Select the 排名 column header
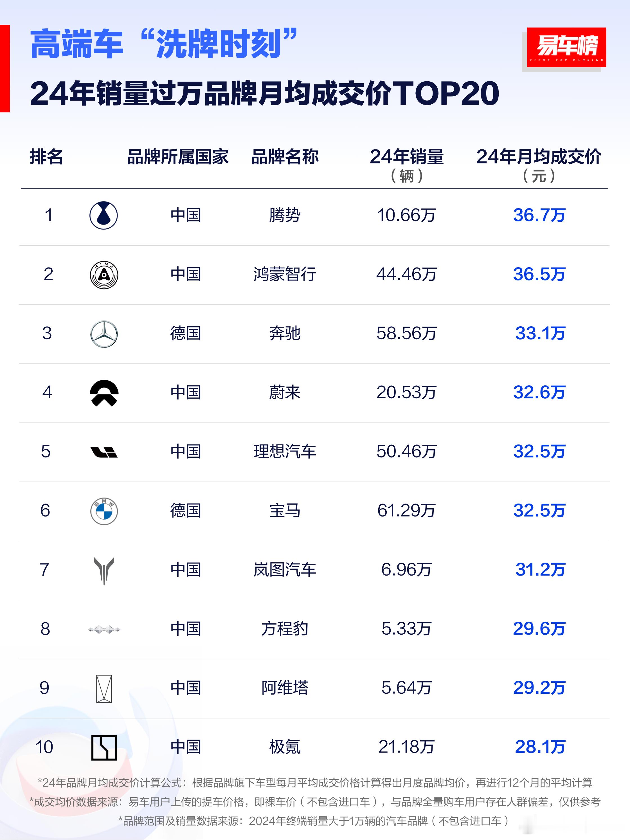Screen dimensions: 630x840 [46, 156]
